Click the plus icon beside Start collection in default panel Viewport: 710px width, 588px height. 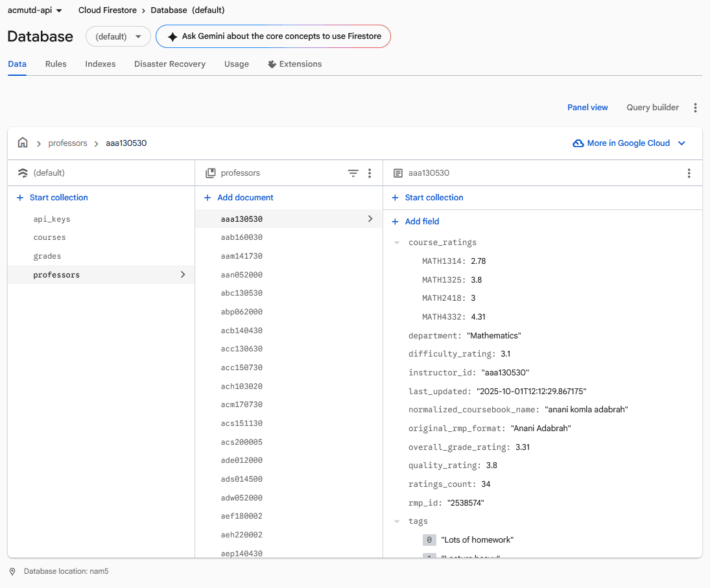[x=20, y=197]
